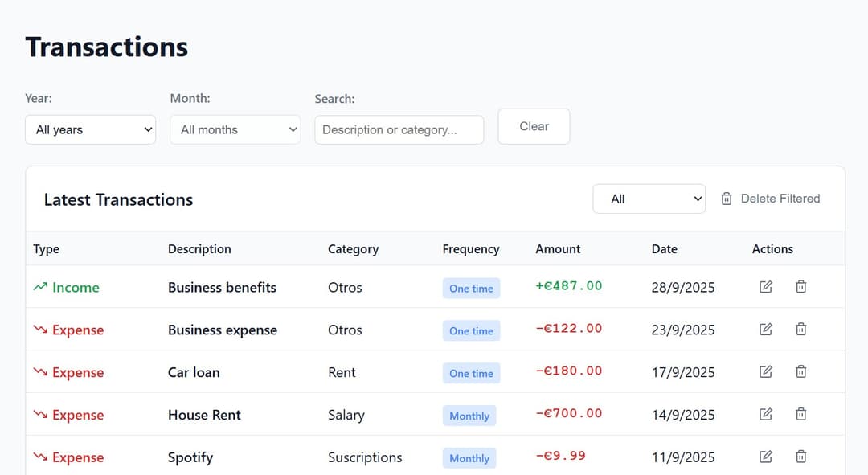Click the Clear button
This screenshot has height=475, width=868.
point(534,126)
